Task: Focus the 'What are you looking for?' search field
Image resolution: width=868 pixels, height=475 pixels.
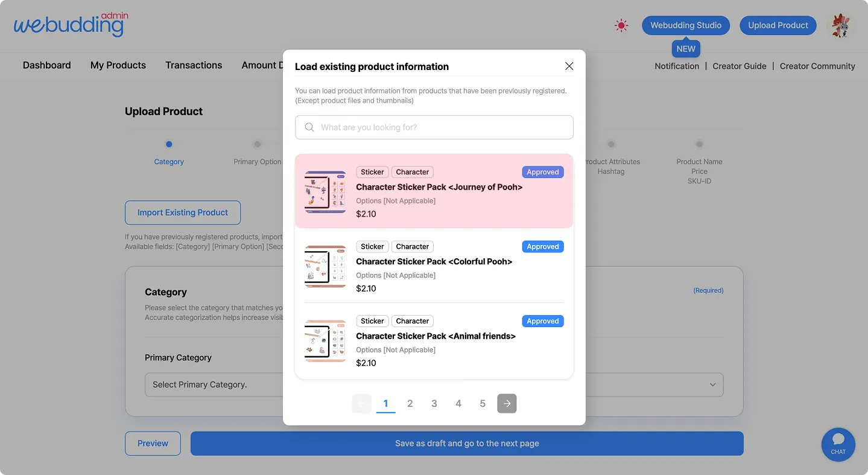Action: pyautogui.click(x=434, y=127)
